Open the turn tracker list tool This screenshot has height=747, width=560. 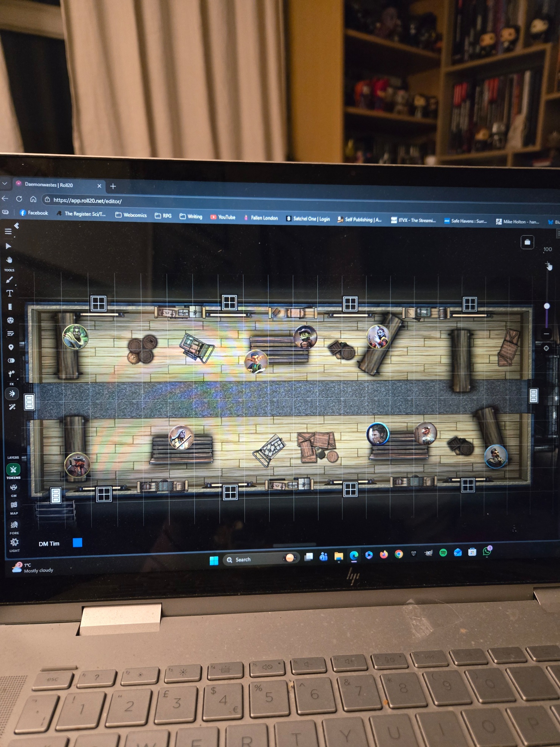10,334
